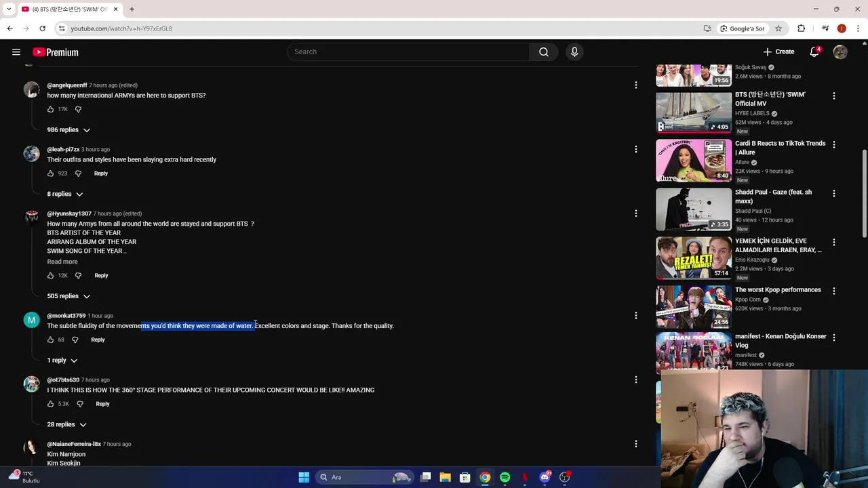Open options menu for @angelqueenff comment

click(x=635, y=85)
